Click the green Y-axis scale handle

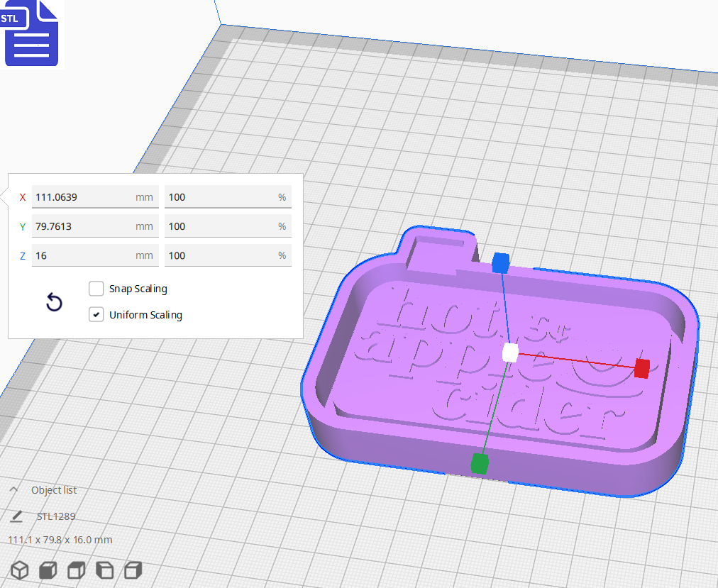coord(479,462)
